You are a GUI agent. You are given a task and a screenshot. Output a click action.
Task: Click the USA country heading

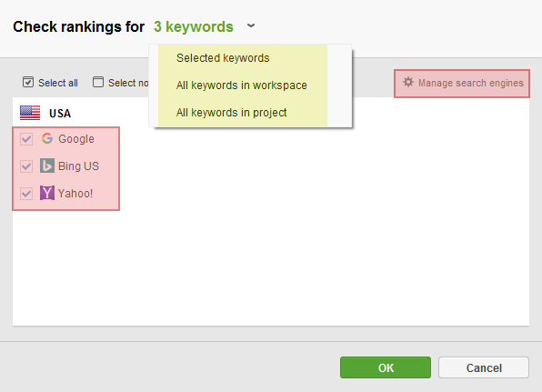pyautogui.click(x=60, y=114)
